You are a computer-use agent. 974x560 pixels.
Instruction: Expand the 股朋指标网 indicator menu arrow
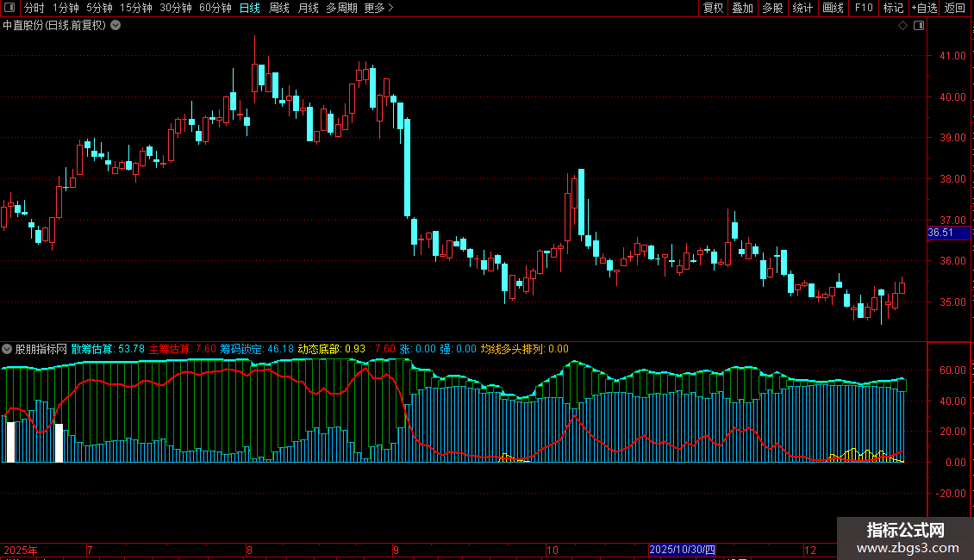pyautogui.click(x=7, y=349)
